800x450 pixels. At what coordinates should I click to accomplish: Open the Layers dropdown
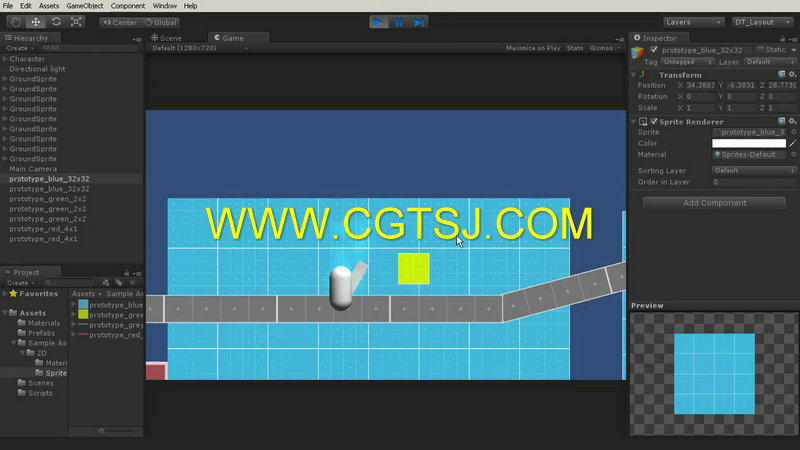pyautogui.click(x=693, y=22)
